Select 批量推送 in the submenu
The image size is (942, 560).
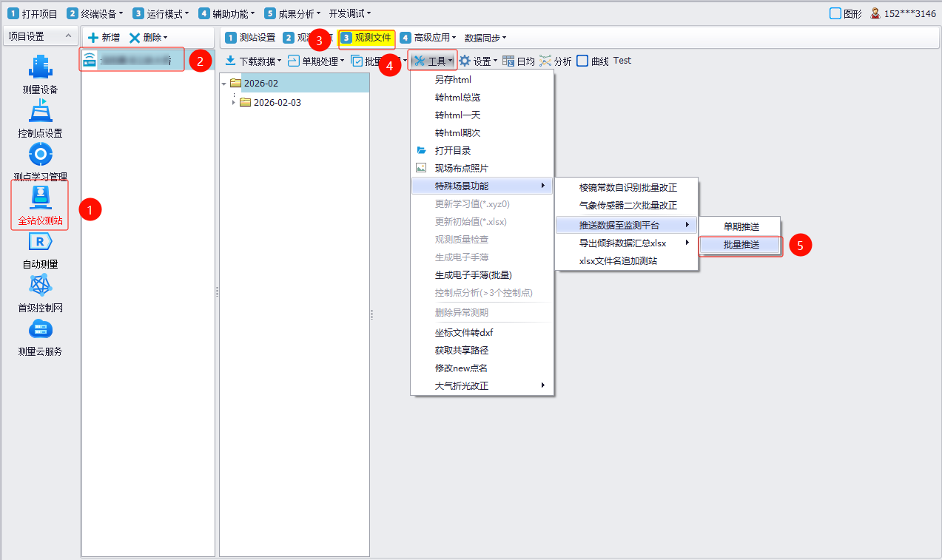point(741,245)
